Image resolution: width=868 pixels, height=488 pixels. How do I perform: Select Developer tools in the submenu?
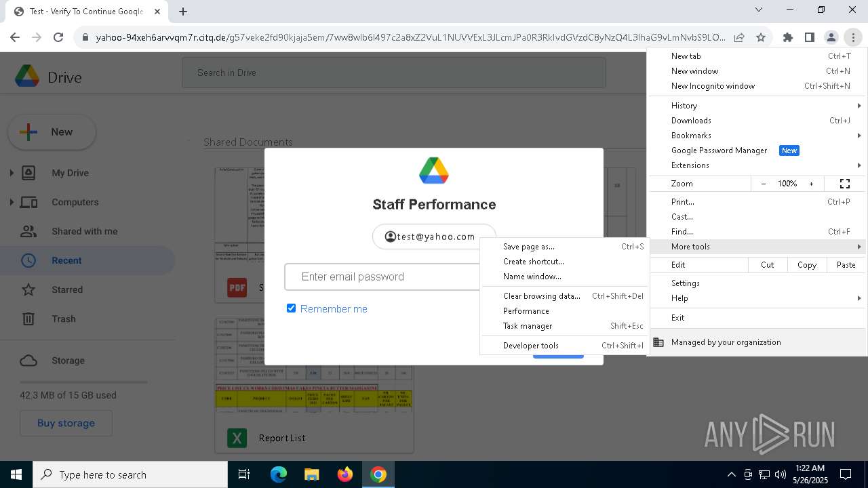click(563, 346)
